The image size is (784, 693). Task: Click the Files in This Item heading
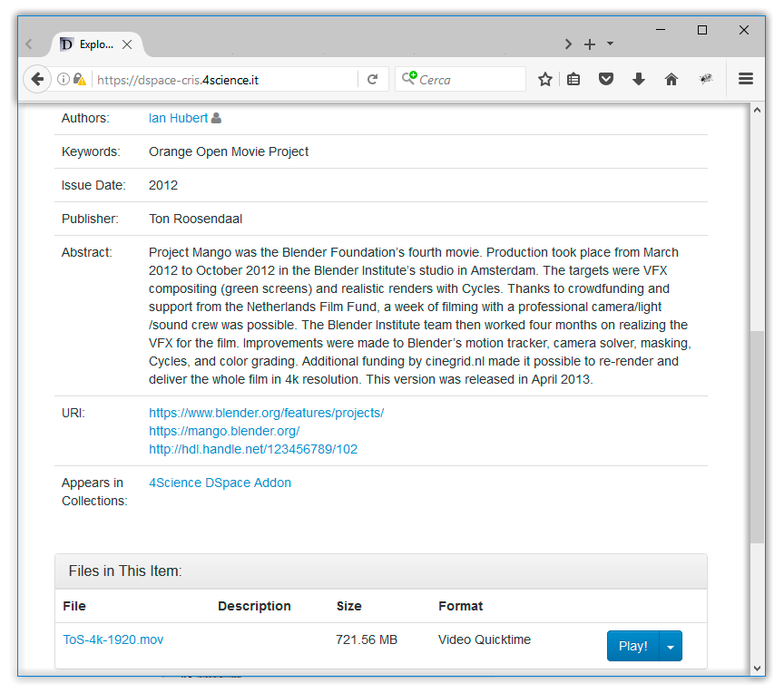tap(125, 571)
